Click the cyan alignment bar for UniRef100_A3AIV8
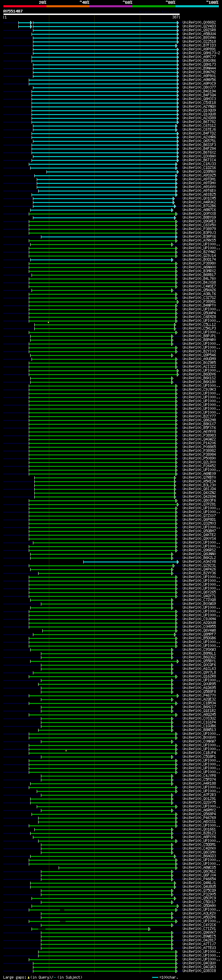The width and height of the screenshot is (222, 980). pyautogui.click(x=131, y=562)
